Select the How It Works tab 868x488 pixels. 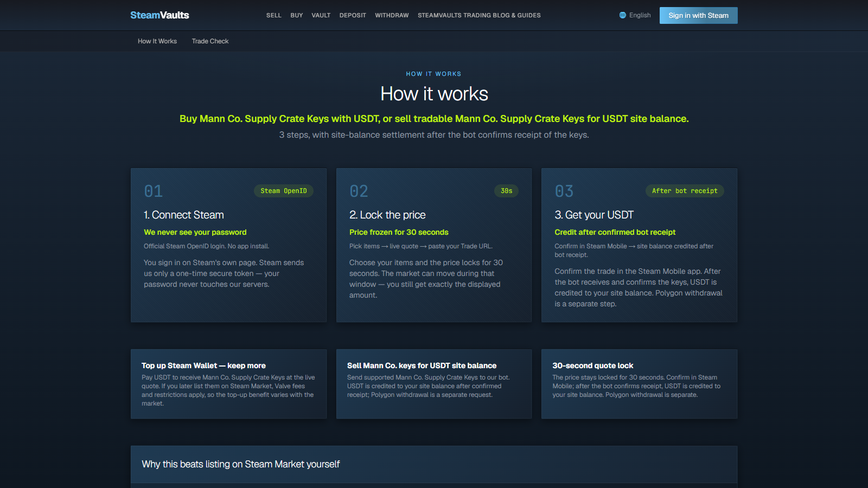tap(157, 41)
